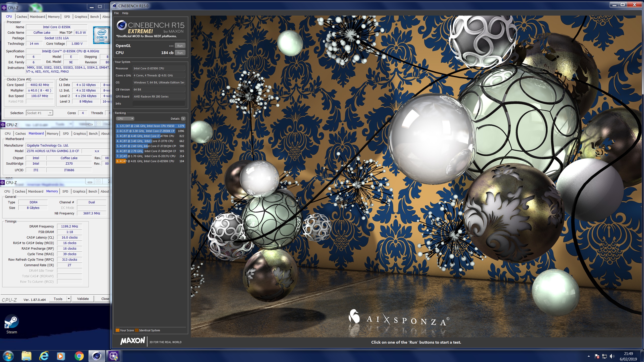Click the GFX Board AMD Radeon field
The width and height of the screenshot is (644, 362).
(159, 97)
